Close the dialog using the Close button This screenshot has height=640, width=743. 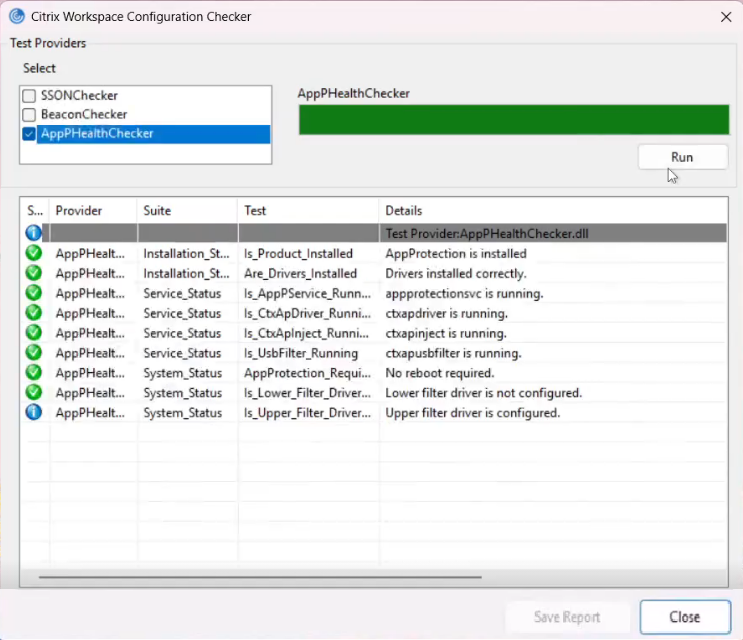click(x=685, y=617)
